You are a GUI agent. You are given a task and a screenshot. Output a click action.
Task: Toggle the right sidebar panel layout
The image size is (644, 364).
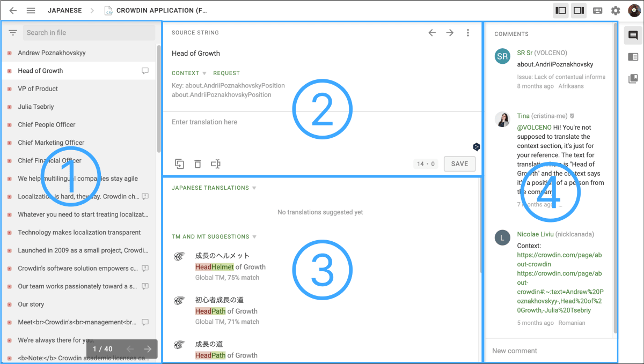[579, 10]
